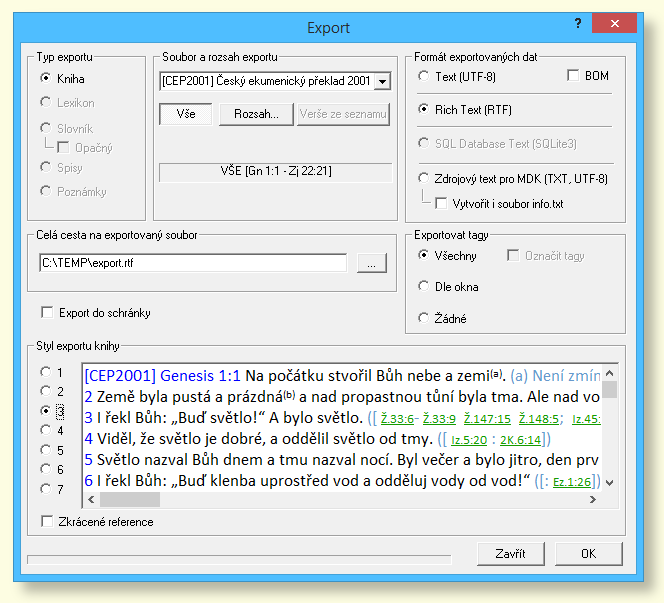Open file browse dialog with ... button

(x=371, y=263)
